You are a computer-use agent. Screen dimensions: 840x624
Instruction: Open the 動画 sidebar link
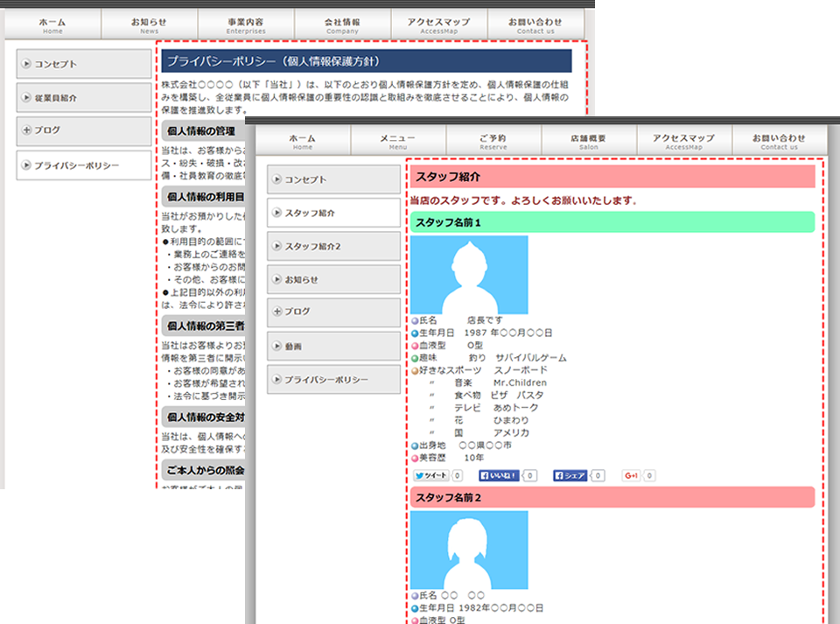333,346
